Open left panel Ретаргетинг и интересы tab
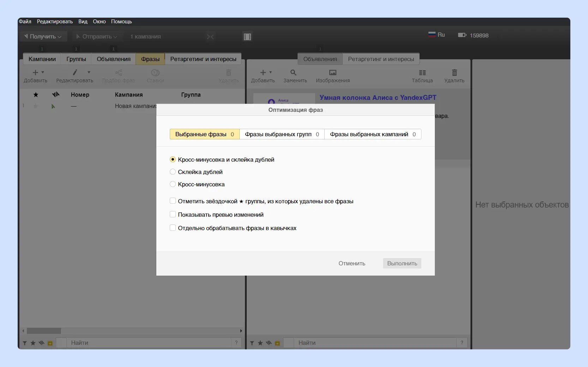 pyautogui.click(x=203, y=59)
